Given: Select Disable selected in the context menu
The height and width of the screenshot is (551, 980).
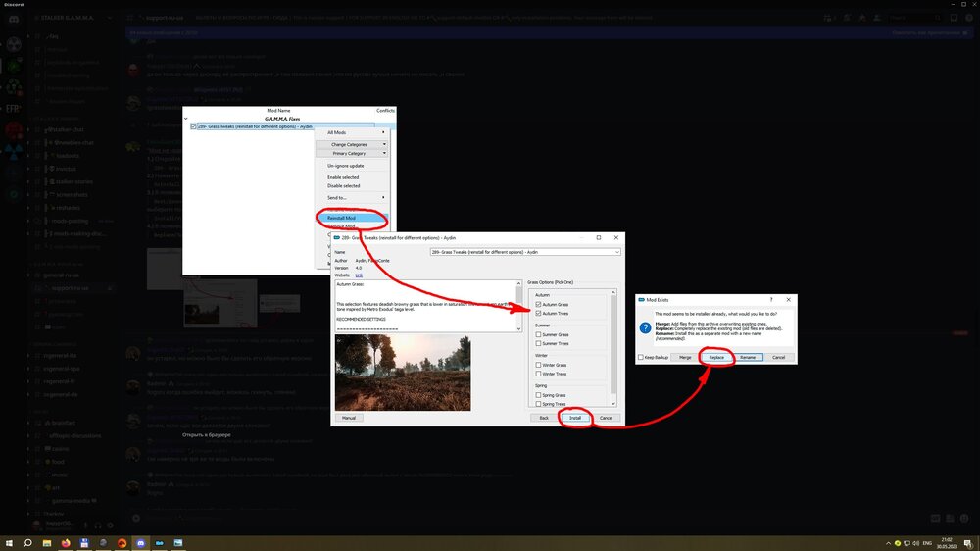Looking at the screenshot, I should (x=343, y=185).
